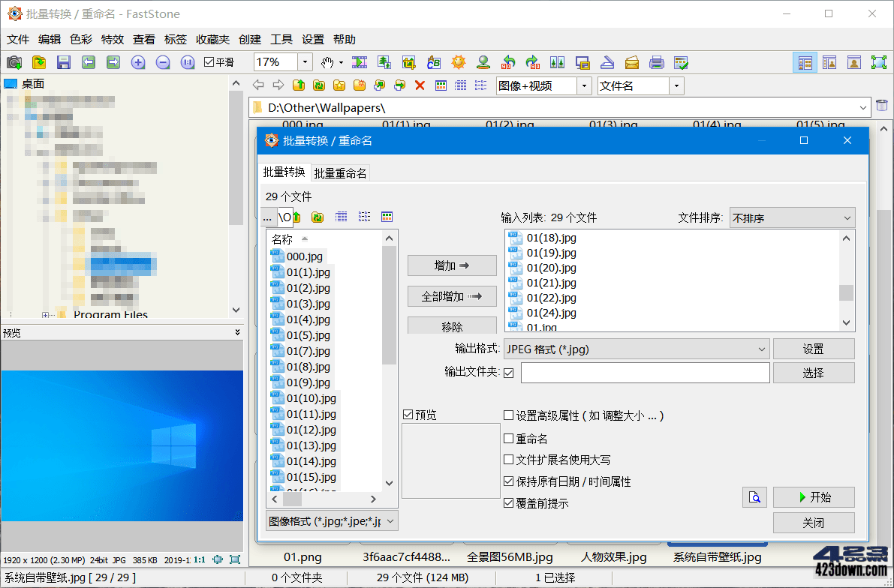The image size is (894, 588).
Task: Click the 全部增加 button to add all files
Action: coord(452,295)
